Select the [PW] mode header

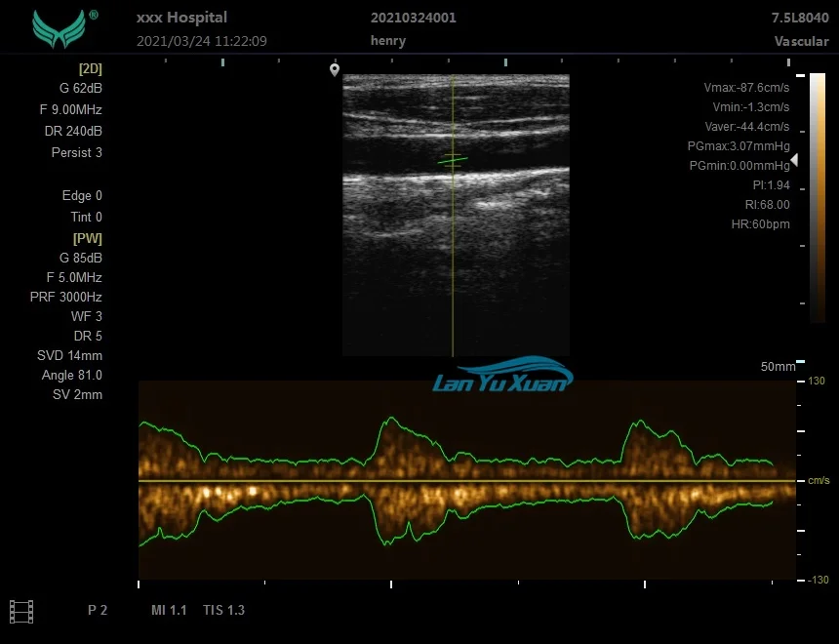(x=87, y=238)
